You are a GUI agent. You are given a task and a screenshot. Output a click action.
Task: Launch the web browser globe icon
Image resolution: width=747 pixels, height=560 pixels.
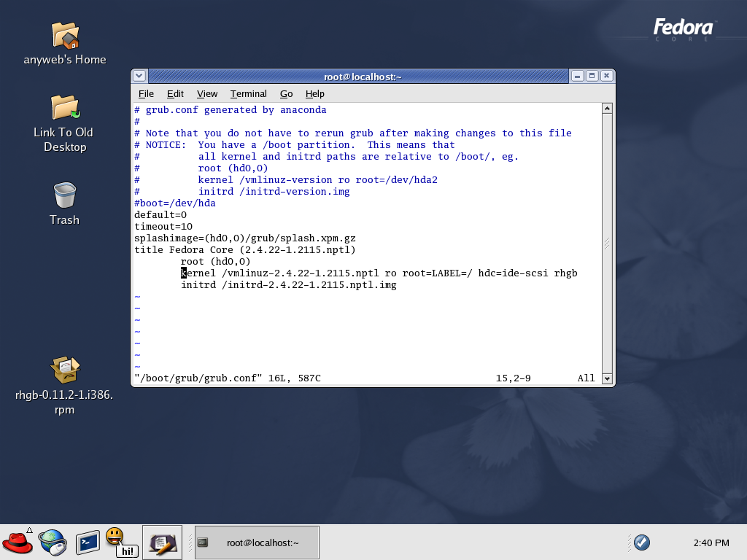[53, 542]
